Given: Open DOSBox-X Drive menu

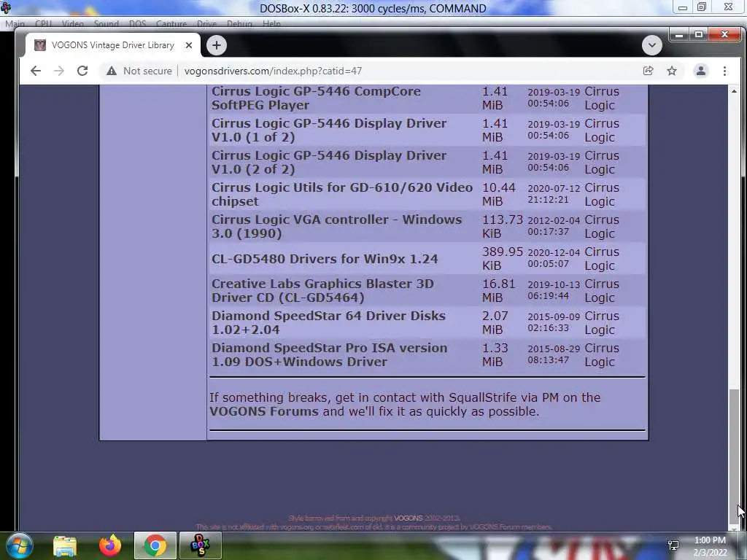Looking at the screenshot, I should click(x=206, y=24).
